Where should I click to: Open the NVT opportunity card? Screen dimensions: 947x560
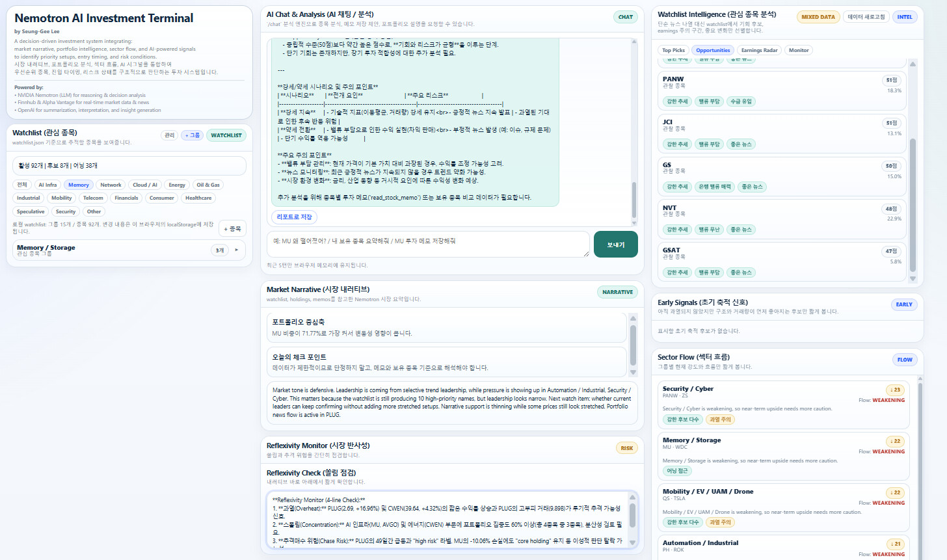(x=782, y=219)
